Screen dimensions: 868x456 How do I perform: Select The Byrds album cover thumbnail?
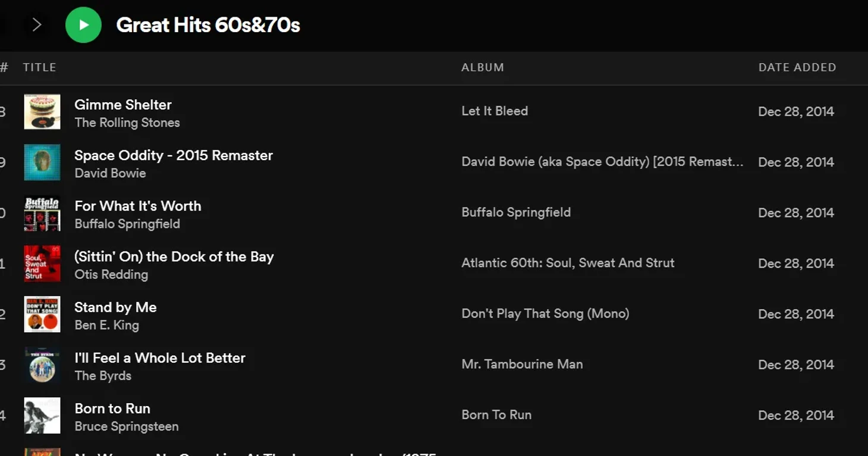coord(42,364)
